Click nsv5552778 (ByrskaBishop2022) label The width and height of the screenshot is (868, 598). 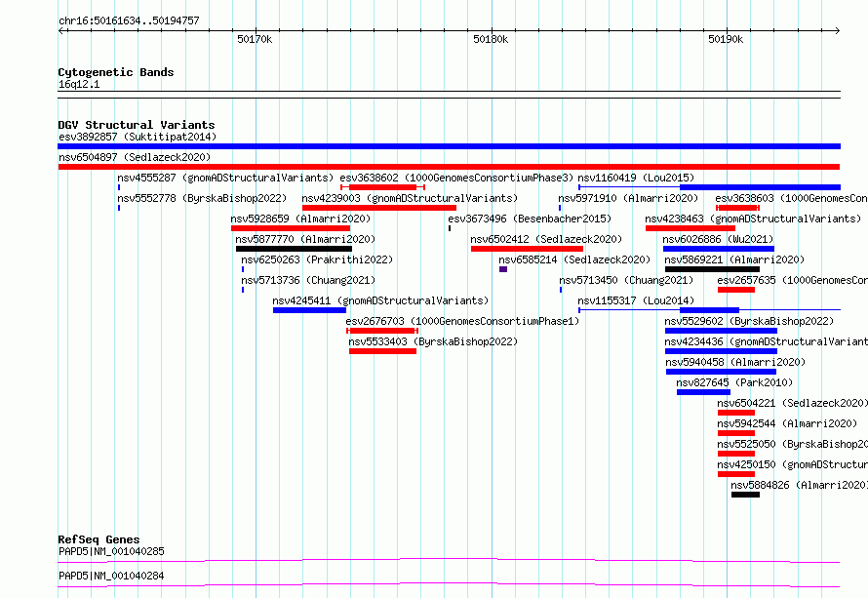202,198
